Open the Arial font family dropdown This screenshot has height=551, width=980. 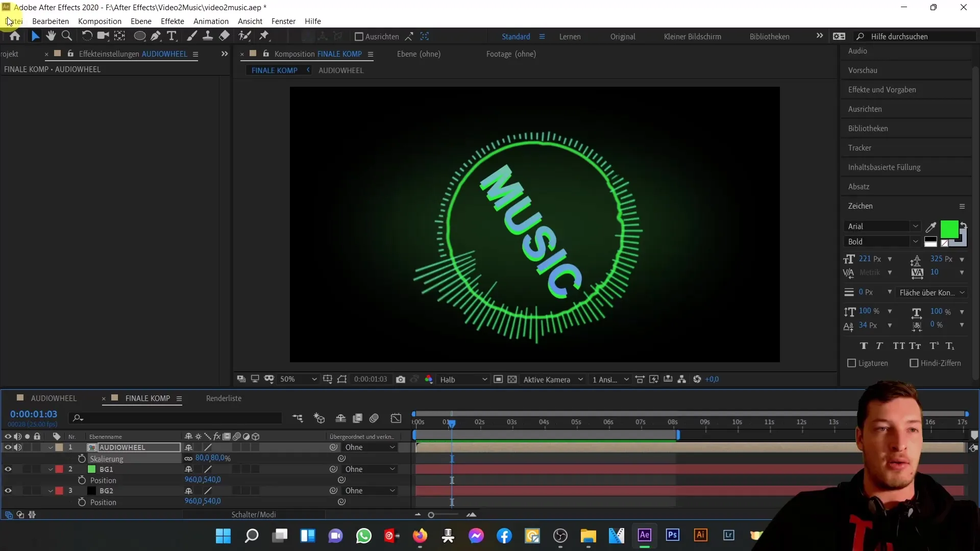(882, 227)
